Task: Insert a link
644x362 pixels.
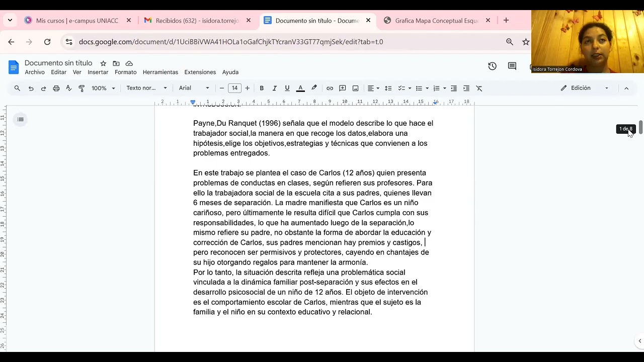Action: (x=330, y=88)
